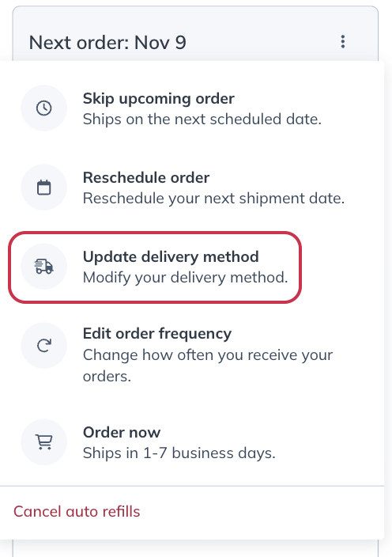Image resolution: width=392 pixels, height=557 pixels.
Task: Click the 'Next order: Nov 9' heading
Action: click(x=107, y=43)
